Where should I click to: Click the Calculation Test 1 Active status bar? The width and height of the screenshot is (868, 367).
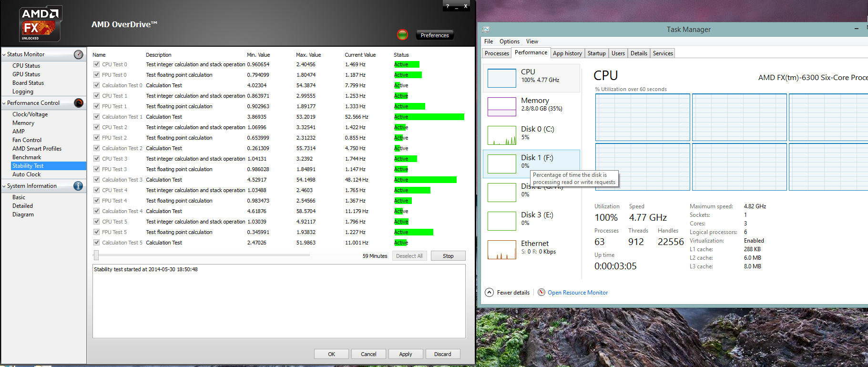pos(429,117)
